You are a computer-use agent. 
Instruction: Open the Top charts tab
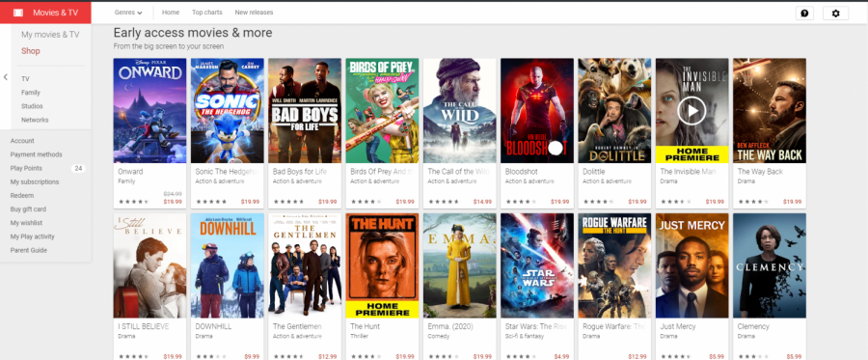pyautogui.click(x=207, y=13)
